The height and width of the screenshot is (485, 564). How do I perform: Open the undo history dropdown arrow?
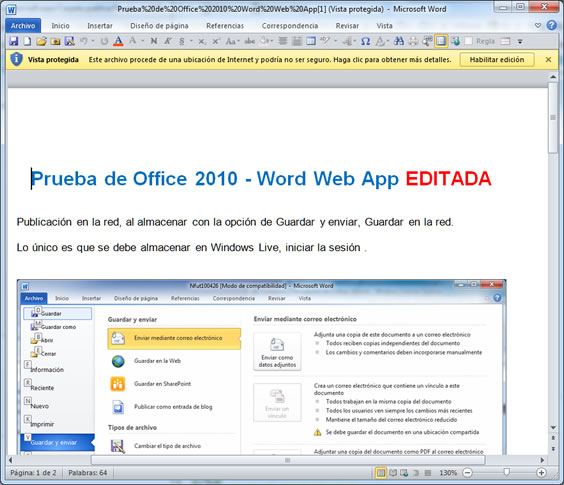click(93, 41)
